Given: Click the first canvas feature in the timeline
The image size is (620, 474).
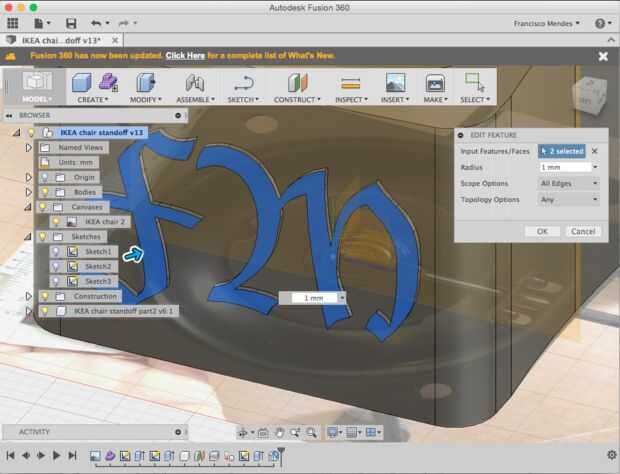Looking at the screenshot, I should (x=95, y=456).
